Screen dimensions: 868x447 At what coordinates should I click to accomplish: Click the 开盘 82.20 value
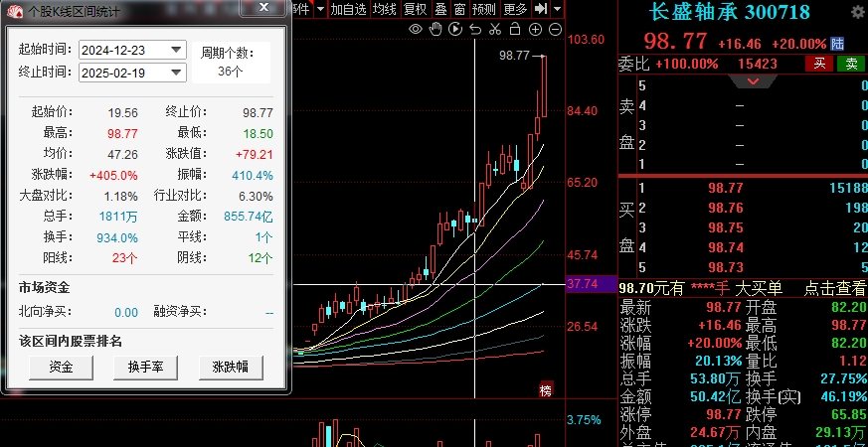click(x=849, y=308)
